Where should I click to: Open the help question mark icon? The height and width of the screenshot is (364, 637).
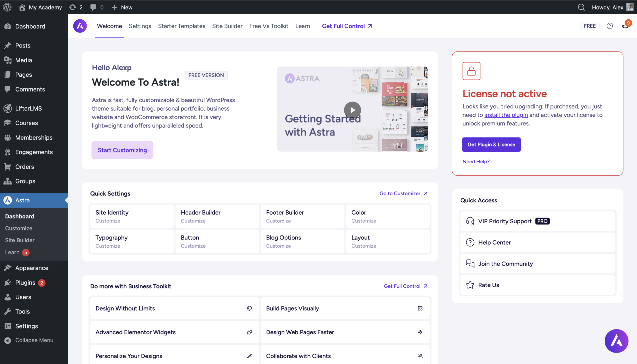tap(609, 26)
